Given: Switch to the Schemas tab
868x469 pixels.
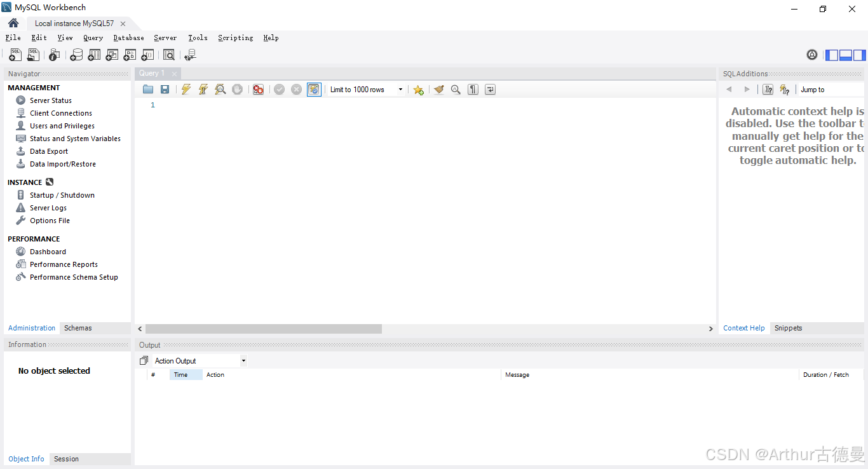Looking at the screenshot, I should pyautogui.click(x=78, y=328).
